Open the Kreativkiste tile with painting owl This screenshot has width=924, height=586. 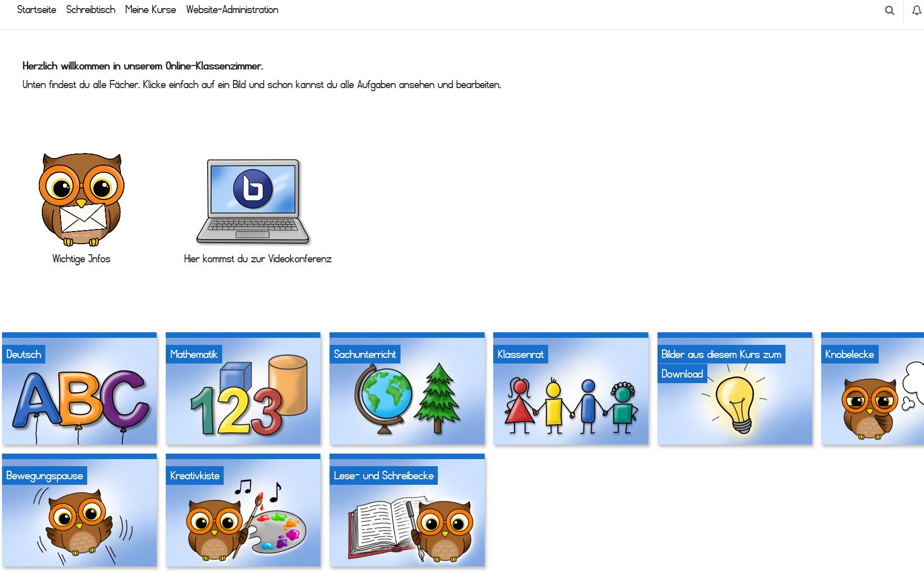coord(243,519)
